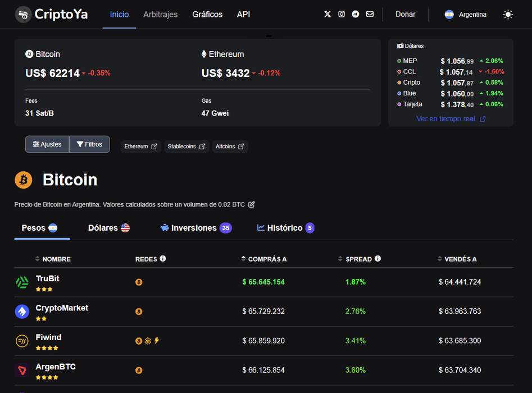Click the 31 Sat/B fees value
The height and width of the screenshot is (393, 532).
pos(39,113)
